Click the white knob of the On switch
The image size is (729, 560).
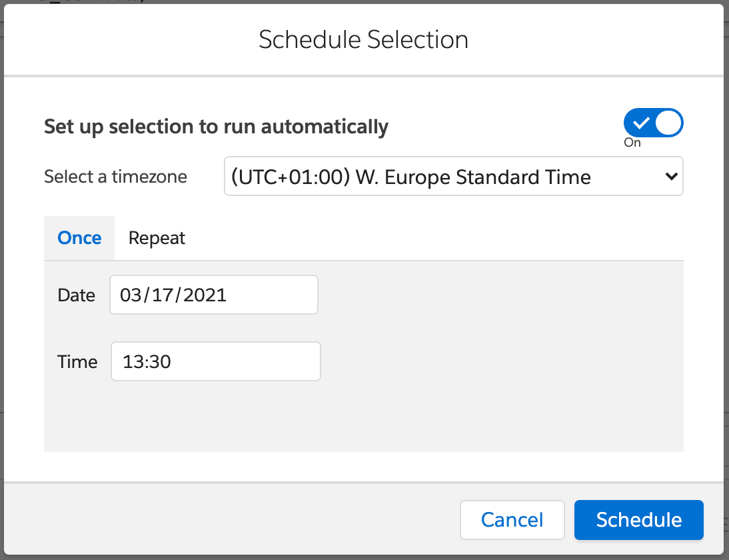pyautogui.click(x=668, y=123)
